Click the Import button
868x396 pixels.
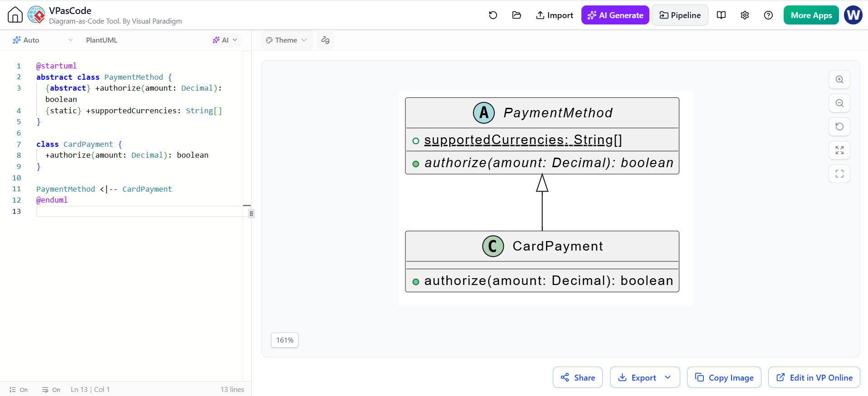554,15
